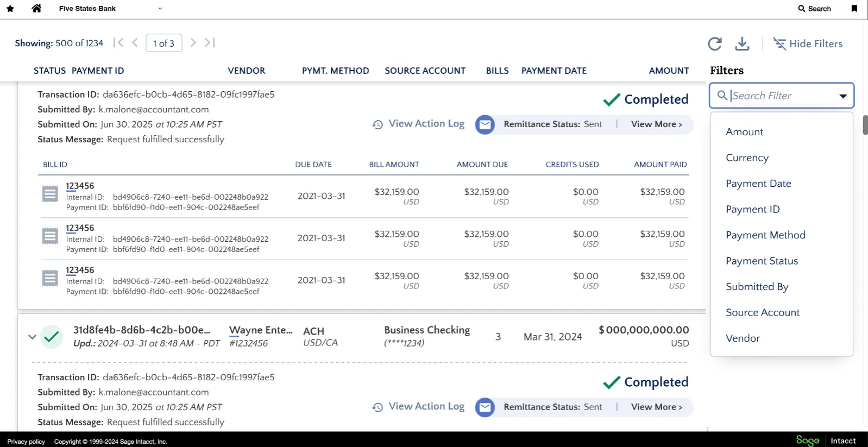
Task: Collapse the 31d8fe4b payment row chevron
Action: point(33,337)
